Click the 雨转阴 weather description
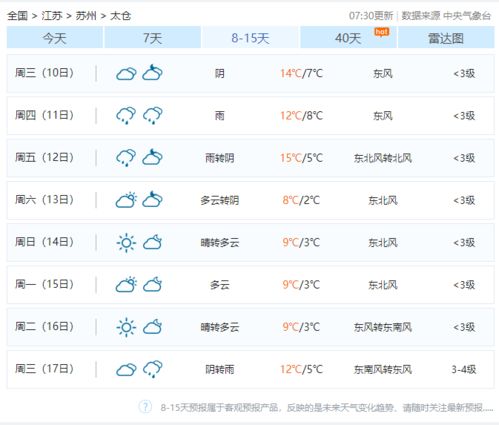499x425 pixels. [220, 158]
